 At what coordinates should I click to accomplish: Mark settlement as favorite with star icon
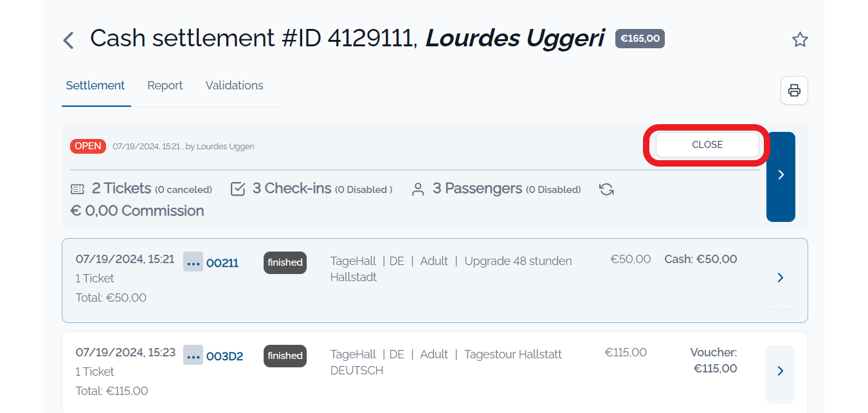[x=799, y=40]
